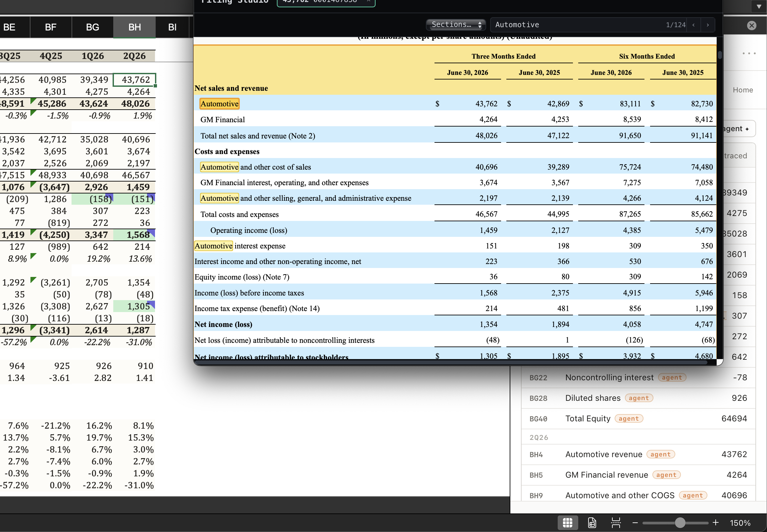Select the BG28 Diluted shares row
Viewport: 767px width, 532px height.
(x=638, y=398)
